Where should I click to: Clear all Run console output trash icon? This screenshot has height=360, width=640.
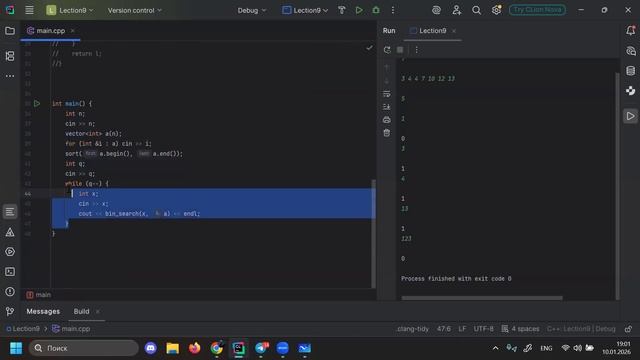[x=387, y=133]
